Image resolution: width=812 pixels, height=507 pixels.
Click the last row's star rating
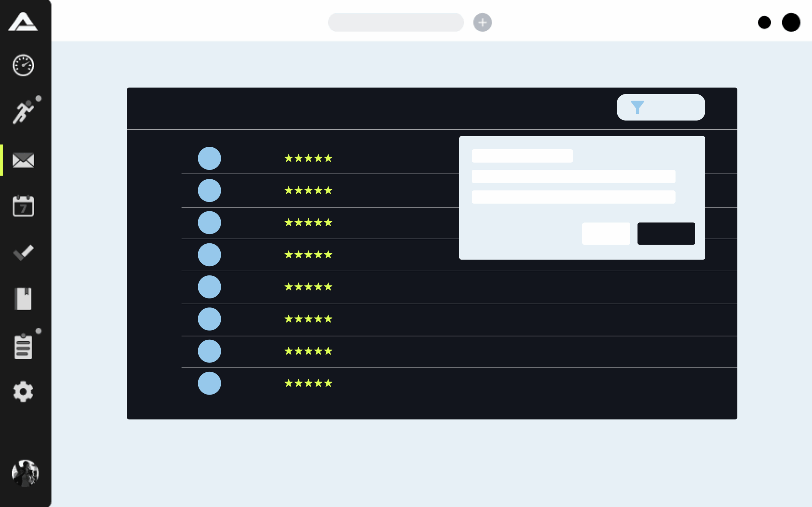pyautogui.click(x=308, y=383)
